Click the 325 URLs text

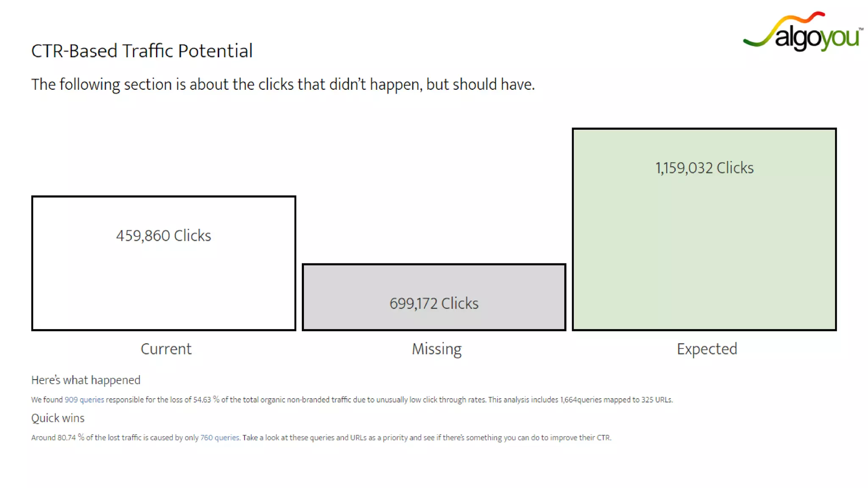coord(656,399)
